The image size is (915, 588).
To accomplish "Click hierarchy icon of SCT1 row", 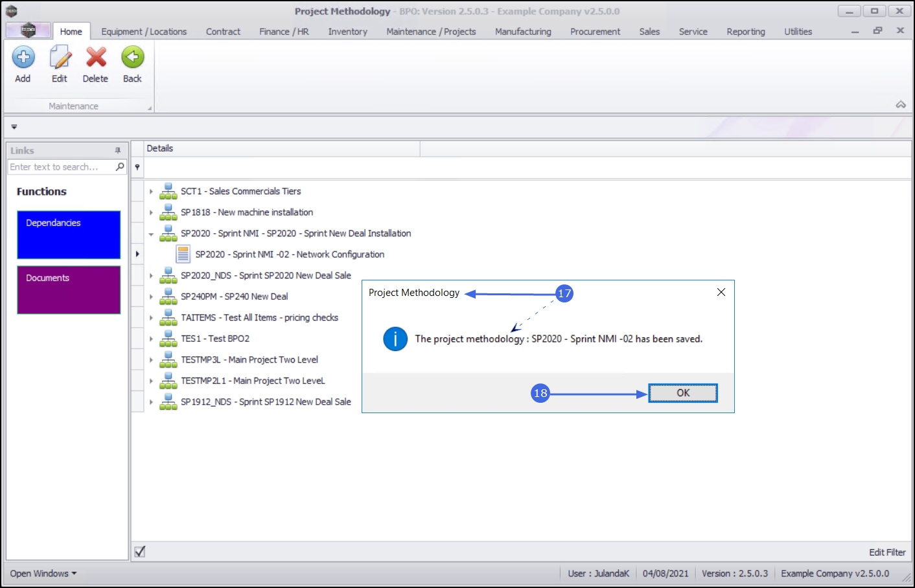I will pos(168,191).
